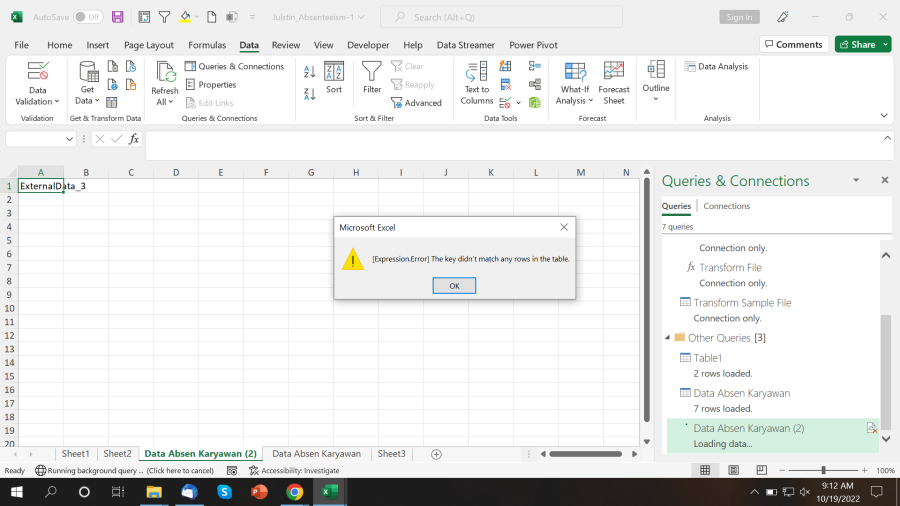Click the Share button

pyautogui.click(x=859, y=44)
